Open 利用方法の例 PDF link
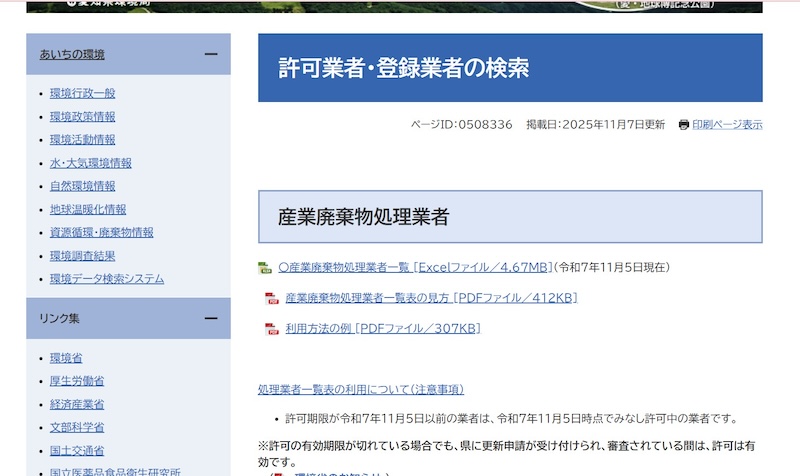This screenshot has width=800, height=476. click(x=383, y=329)
